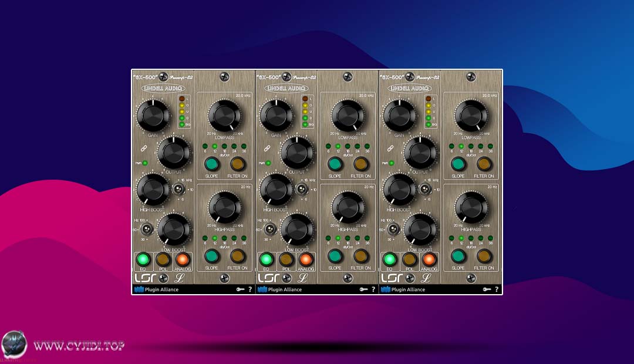
Task: Click Plugin Alliance logo in left plugin footer
Action: [157, 289]
